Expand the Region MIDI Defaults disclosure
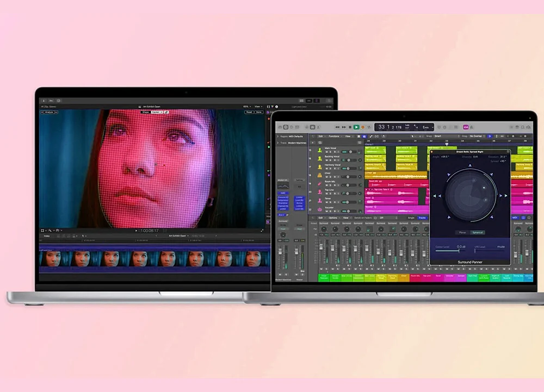The image size is (544, 392). (277, 136)
